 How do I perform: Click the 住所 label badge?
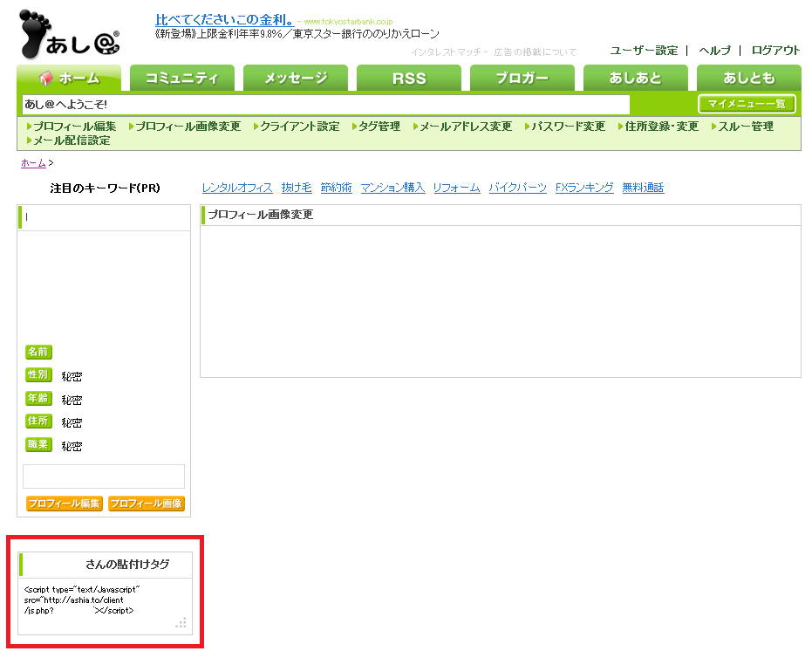pos(38,422)
